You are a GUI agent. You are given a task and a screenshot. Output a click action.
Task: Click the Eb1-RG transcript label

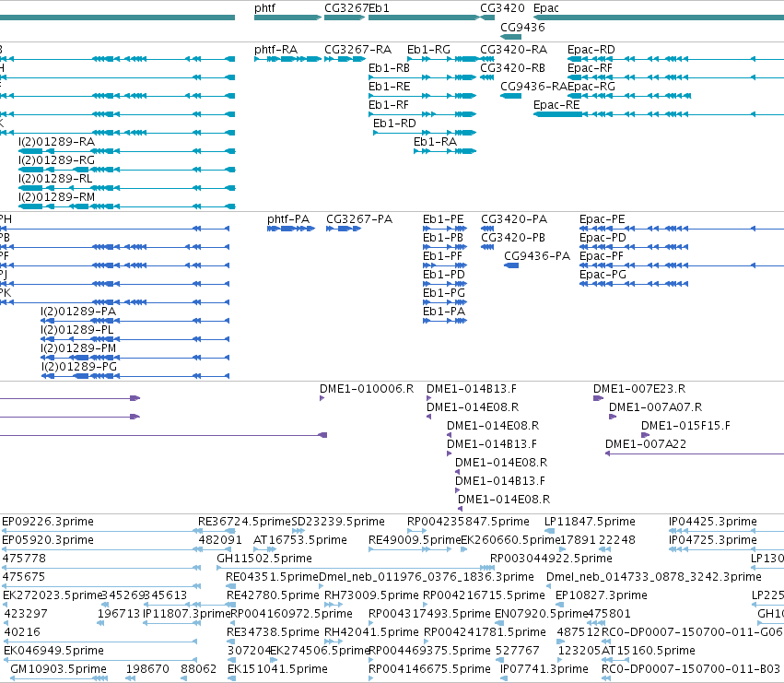tap(428, 50)
